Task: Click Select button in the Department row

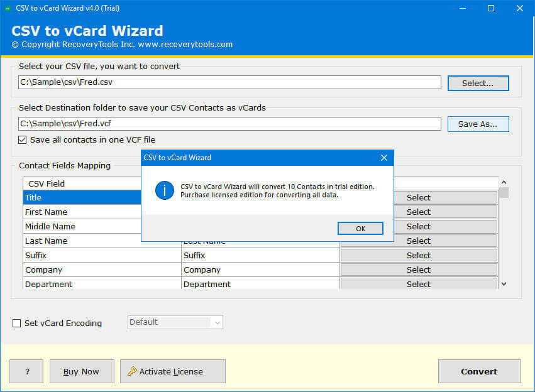Action: tap(419, 283)
